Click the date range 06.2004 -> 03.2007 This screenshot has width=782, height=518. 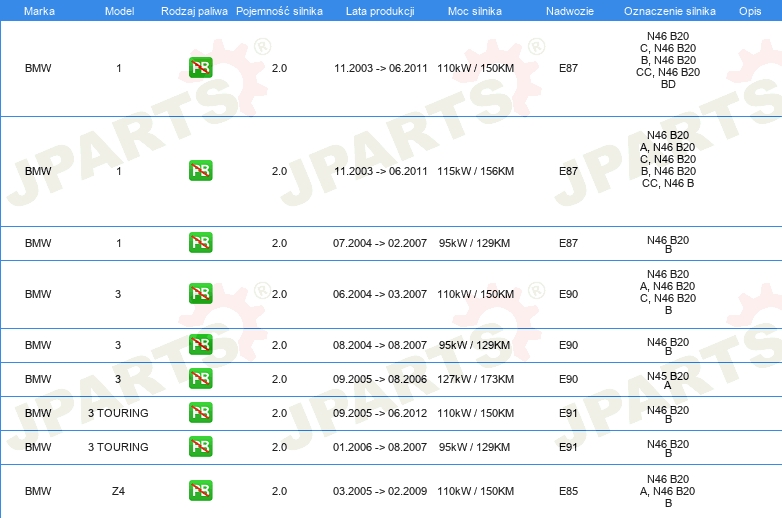pyautogui.click(x=380, y=294)
